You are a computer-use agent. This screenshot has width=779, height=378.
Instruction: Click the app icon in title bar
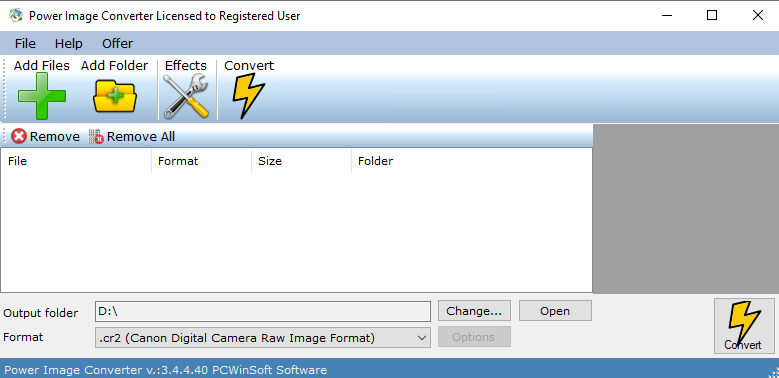16,15
